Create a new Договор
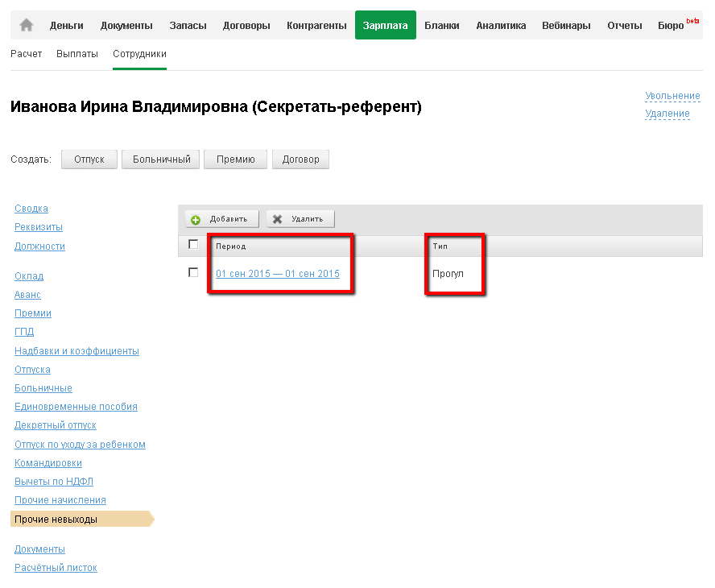The image size is (715, 588). point(300,159)
